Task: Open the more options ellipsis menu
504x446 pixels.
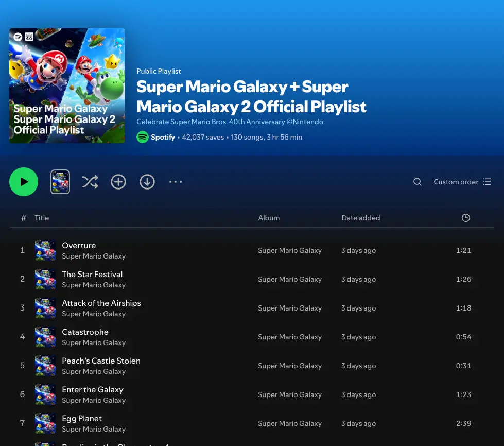Action: coord(176,182)
